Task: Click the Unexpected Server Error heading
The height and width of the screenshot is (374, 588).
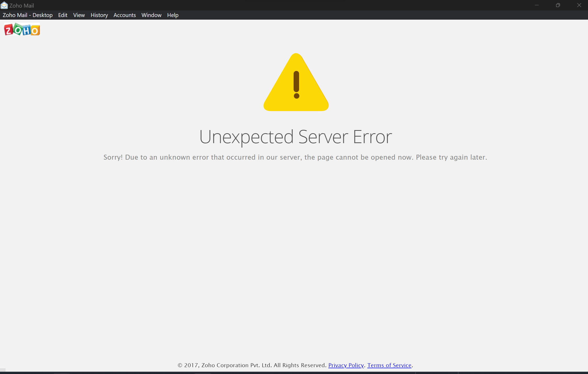Action: point(295,137)
